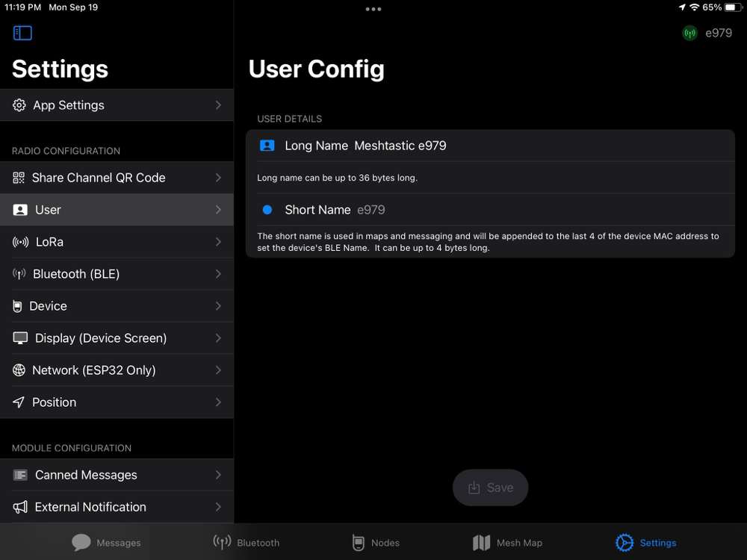Click the LoRa radio waves icon

[x=20, y=242]
